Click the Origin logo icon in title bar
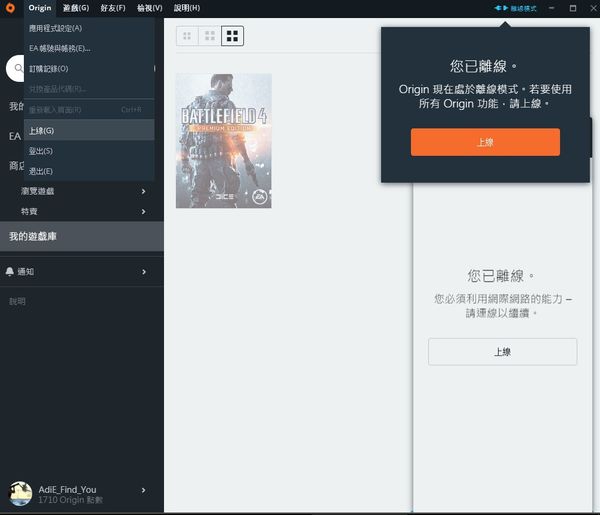The image size is (600, 515). pos(10,8)
